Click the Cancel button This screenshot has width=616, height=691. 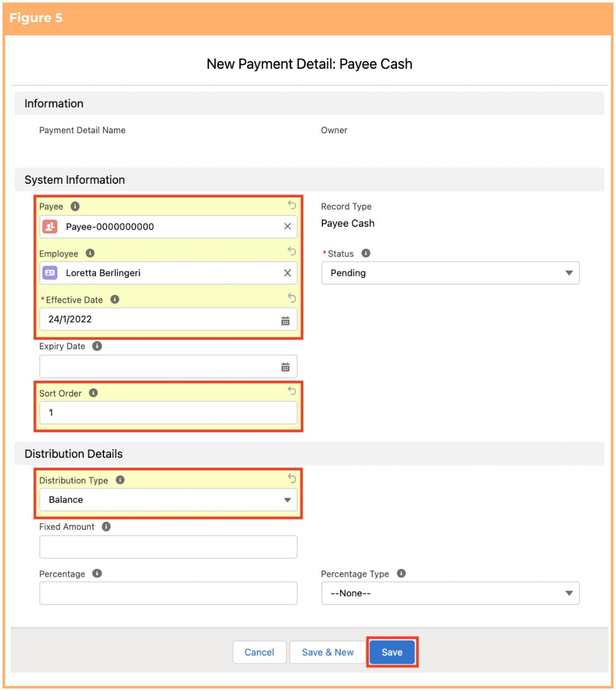coord(259,652)
